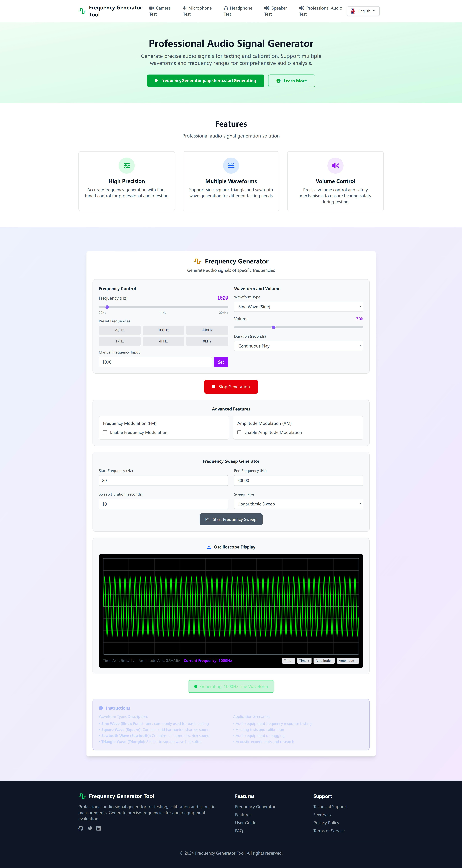Open the GitHub icon in footer
Image resolution: width=462 pixels, height=868 pixels.
point(81,828)
